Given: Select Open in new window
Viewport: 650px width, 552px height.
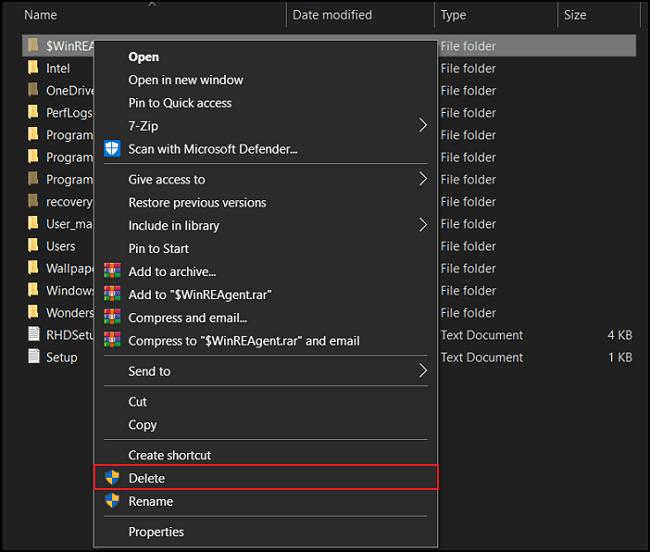Looking at the screenshot, I should click(x=185, y=80).
